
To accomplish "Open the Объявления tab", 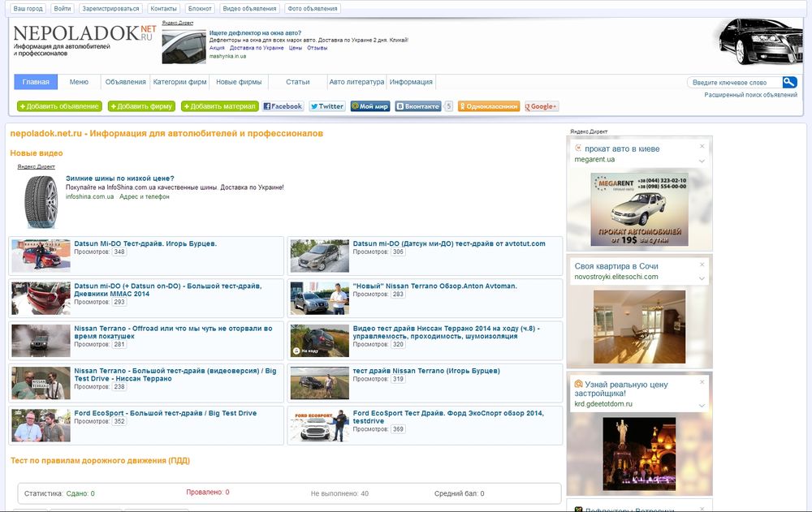I will click(125, 82).
